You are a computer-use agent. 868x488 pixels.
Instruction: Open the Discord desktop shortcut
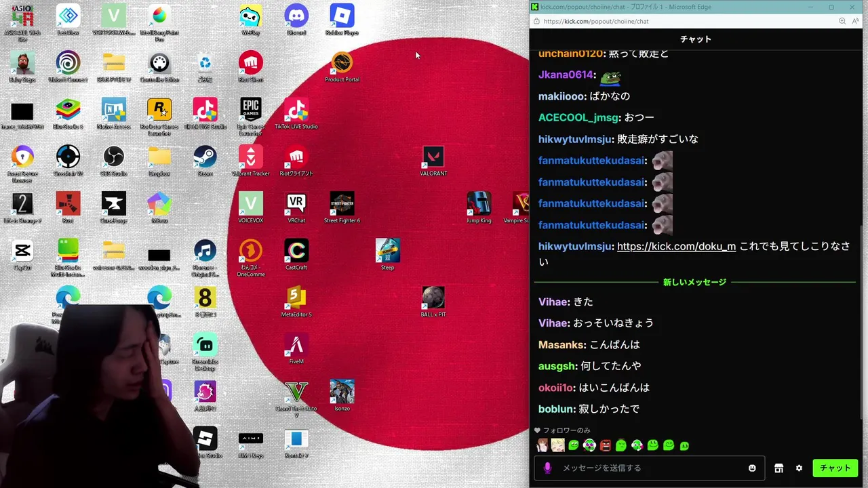[296, 20]
